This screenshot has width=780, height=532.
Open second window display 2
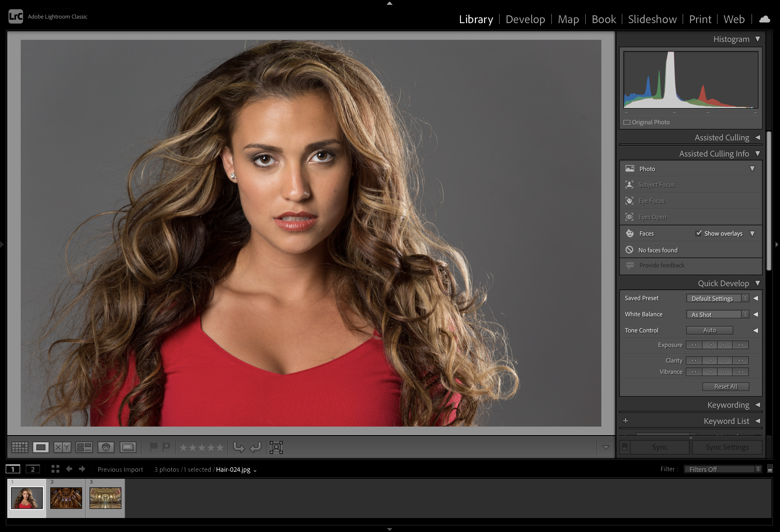[x=33, y=469]
